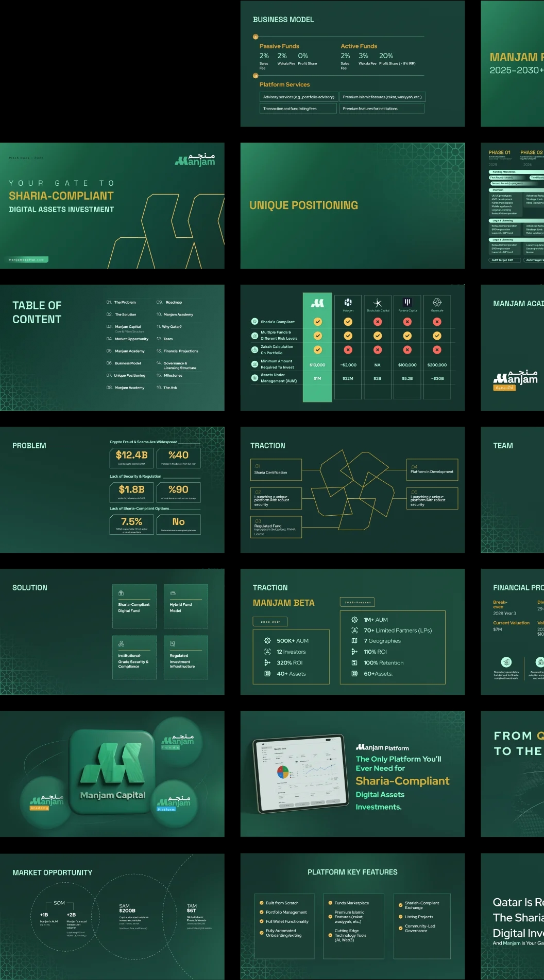Click 'Why Qatar?' entry in table of content

click(x=172, y=326)
